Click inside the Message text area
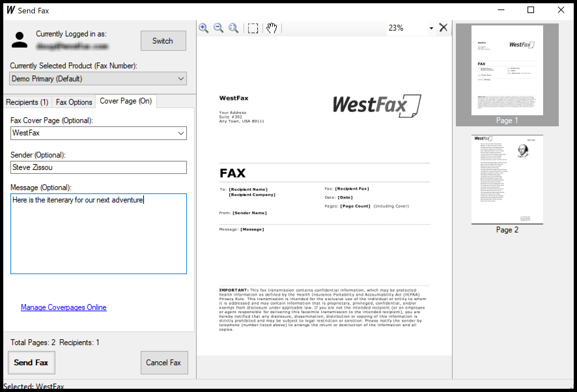Image resolution: width=577 pixels, height=392 pixels. pos(99,234)
